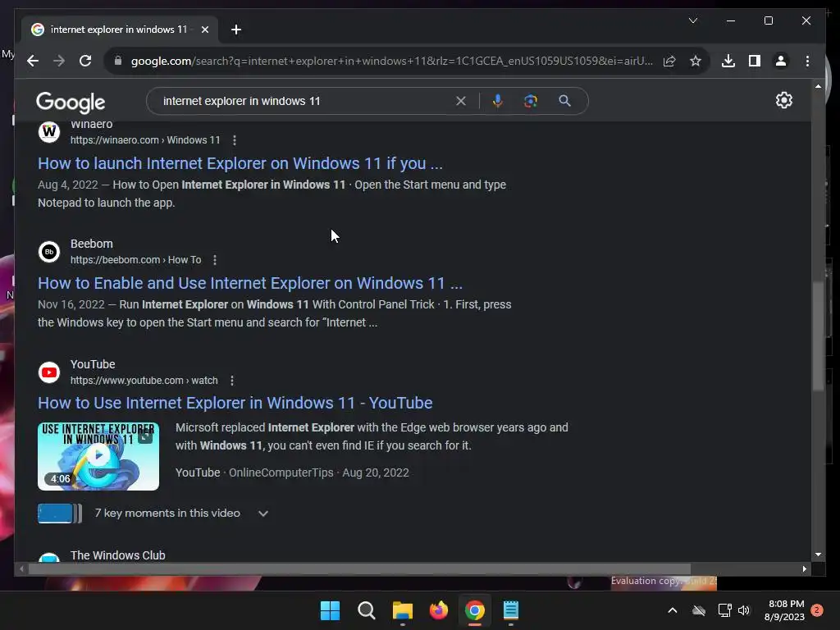This screenshot has width=840, height=630.
Task: Bookmark this tab with the star
Action: (696, 61)
